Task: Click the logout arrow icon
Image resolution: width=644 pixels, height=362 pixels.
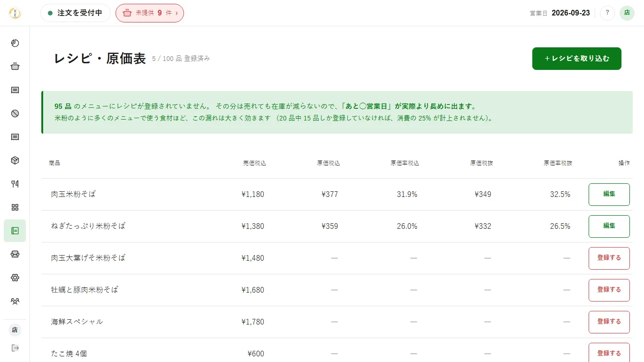Action: tap(15, 348)
